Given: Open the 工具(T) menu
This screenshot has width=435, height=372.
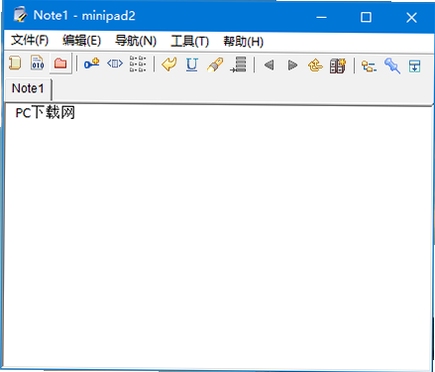Looking at the screenshot, I should pyautogui.click(x=190, y=41).
